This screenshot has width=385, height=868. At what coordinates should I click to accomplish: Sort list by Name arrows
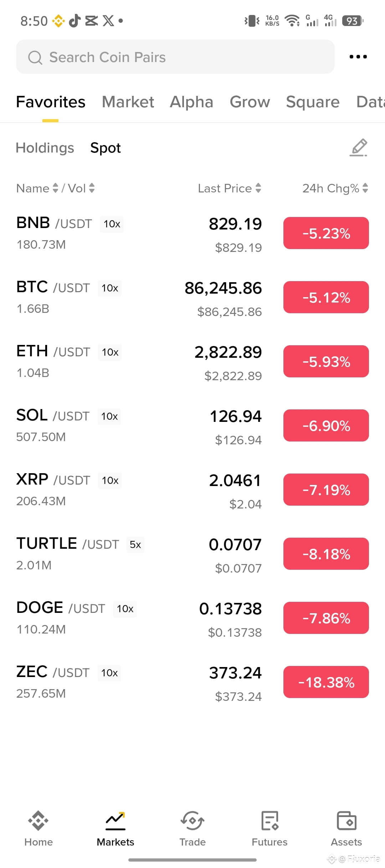[55, 188]
